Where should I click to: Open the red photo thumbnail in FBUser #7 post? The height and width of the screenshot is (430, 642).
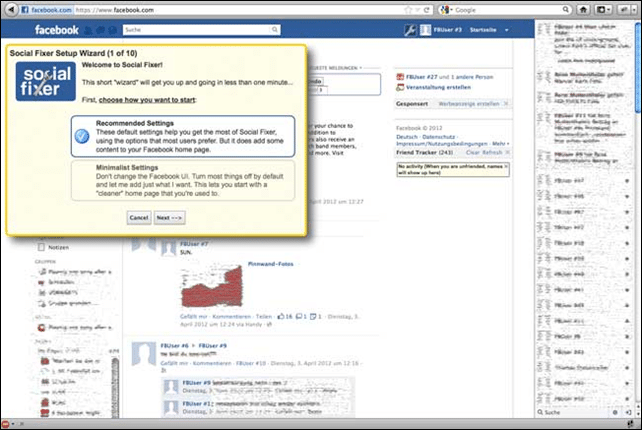(211, 286)
